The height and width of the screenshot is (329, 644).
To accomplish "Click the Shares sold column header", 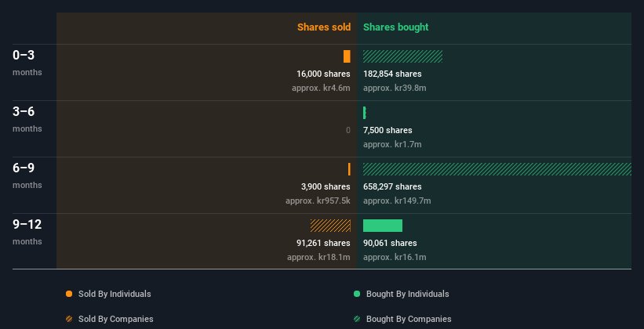I will point(324,27).
